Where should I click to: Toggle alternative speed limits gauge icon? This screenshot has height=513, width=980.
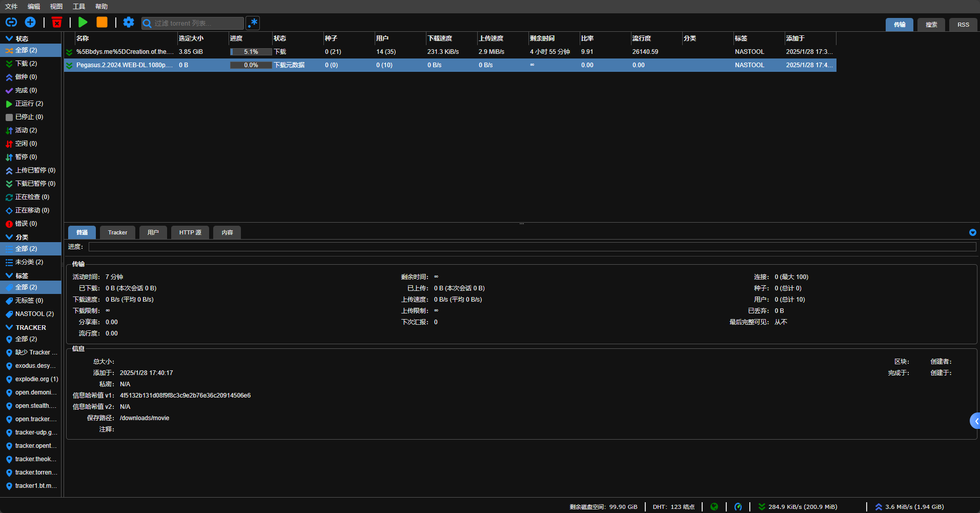tap(738, 507)
